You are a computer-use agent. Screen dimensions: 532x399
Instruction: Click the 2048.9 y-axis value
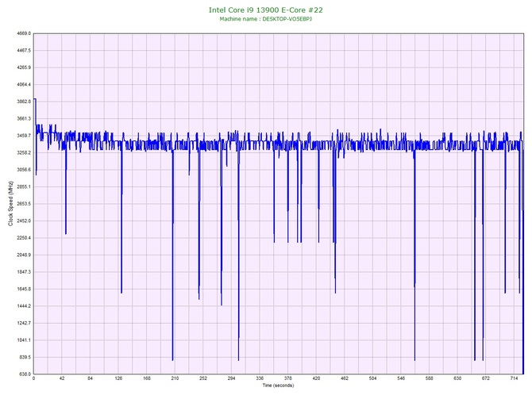[24, 255]
